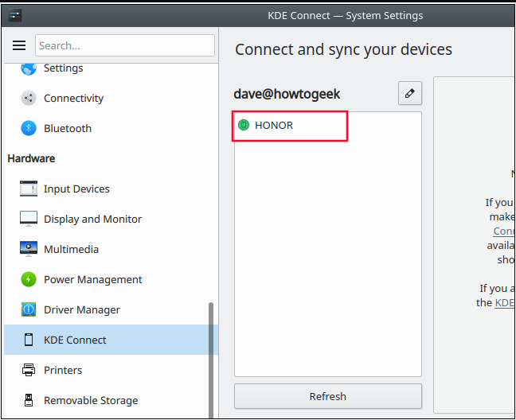
Task: Click the Hardware section header
Action: (31, 158)
